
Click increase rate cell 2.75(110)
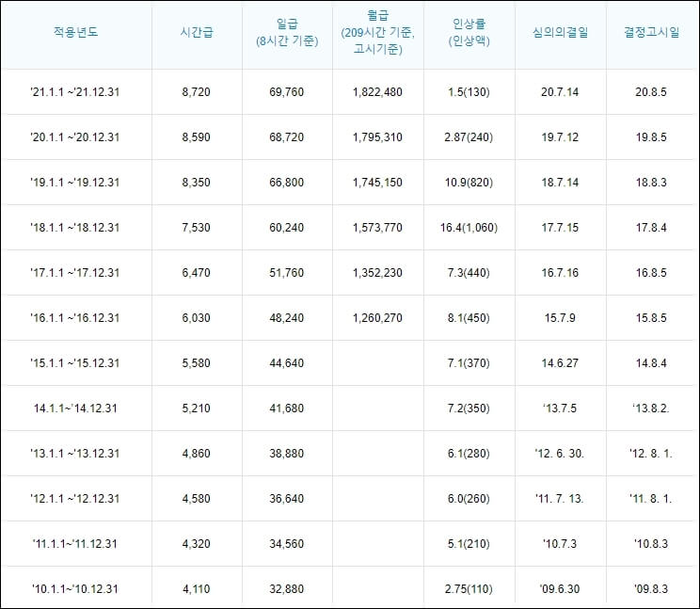click(469, 588)
